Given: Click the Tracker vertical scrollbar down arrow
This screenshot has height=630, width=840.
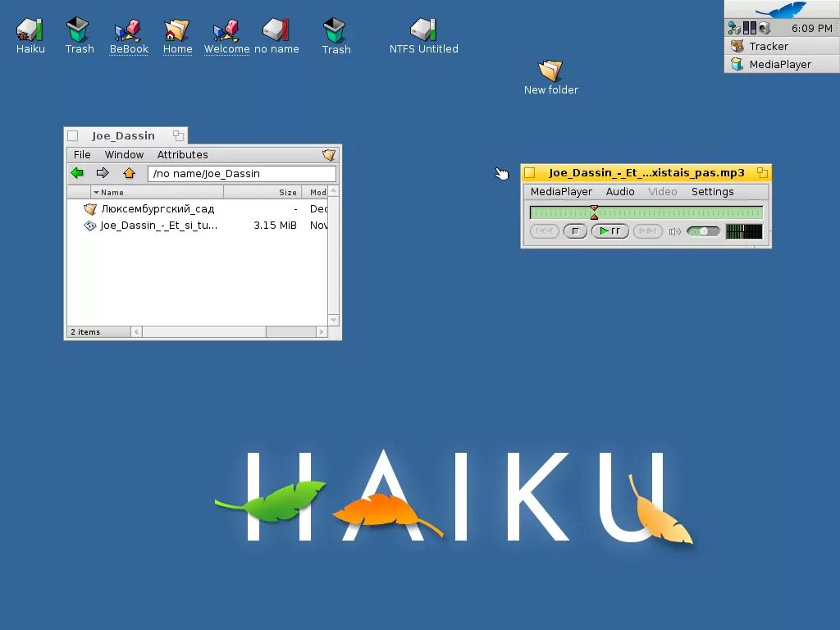Looking at the screenshot, I should tap(333, 320).
